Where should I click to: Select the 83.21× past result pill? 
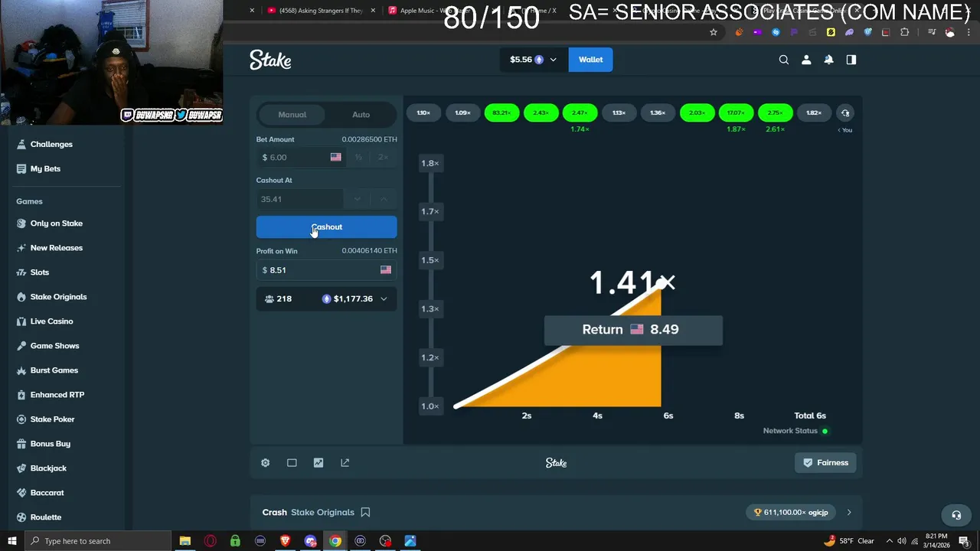(501, 113)
